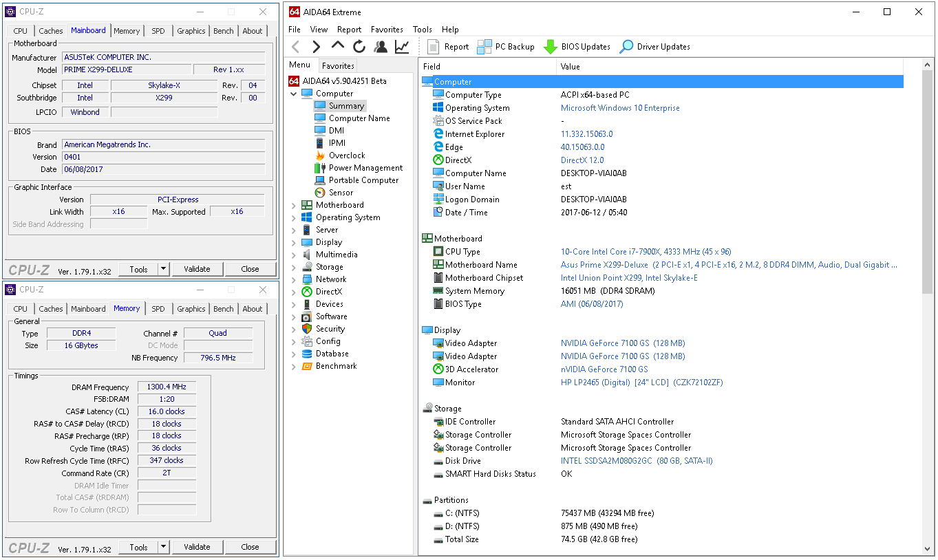
Task: Open the Tools dropdown arrow in the Memory CPU-Z window
Action: [x=163, y=547]
